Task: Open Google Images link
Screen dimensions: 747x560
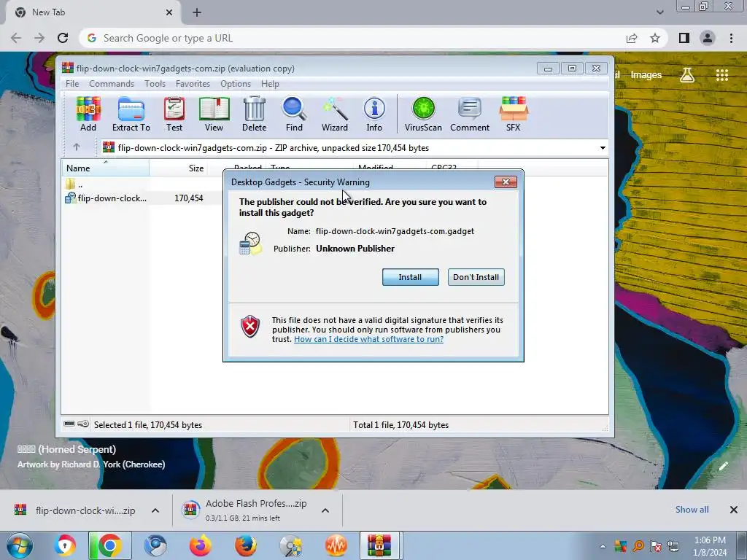Action: click(x=646, y=75)
